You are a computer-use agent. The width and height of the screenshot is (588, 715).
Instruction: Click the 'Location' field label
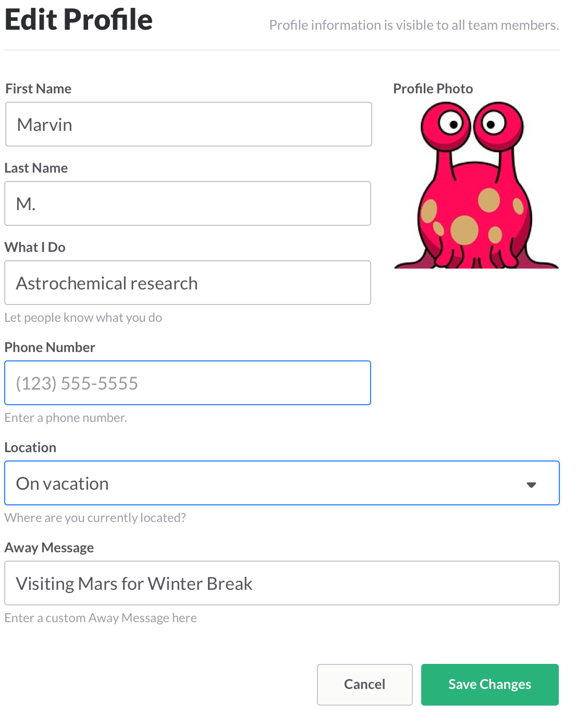click(x=30, y=447)
